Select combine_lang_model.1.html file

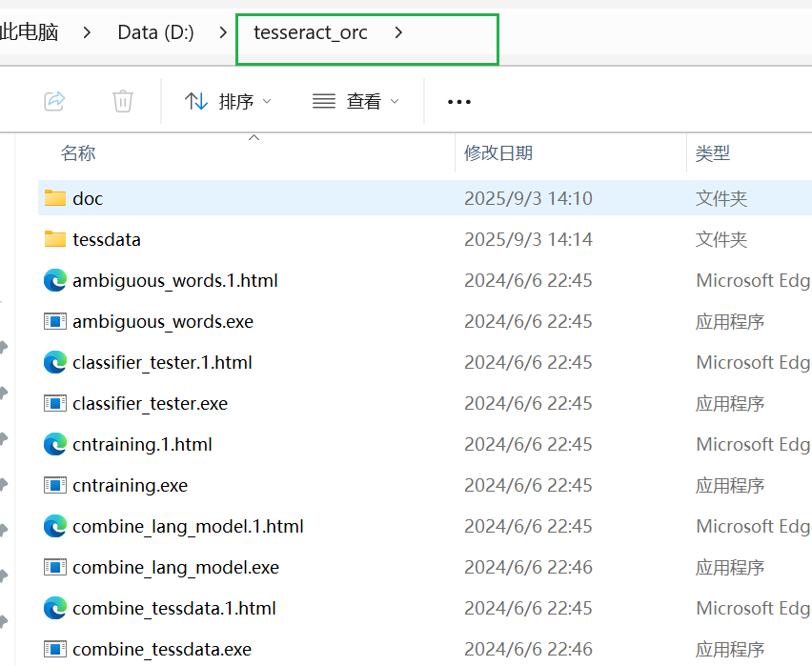188,526
